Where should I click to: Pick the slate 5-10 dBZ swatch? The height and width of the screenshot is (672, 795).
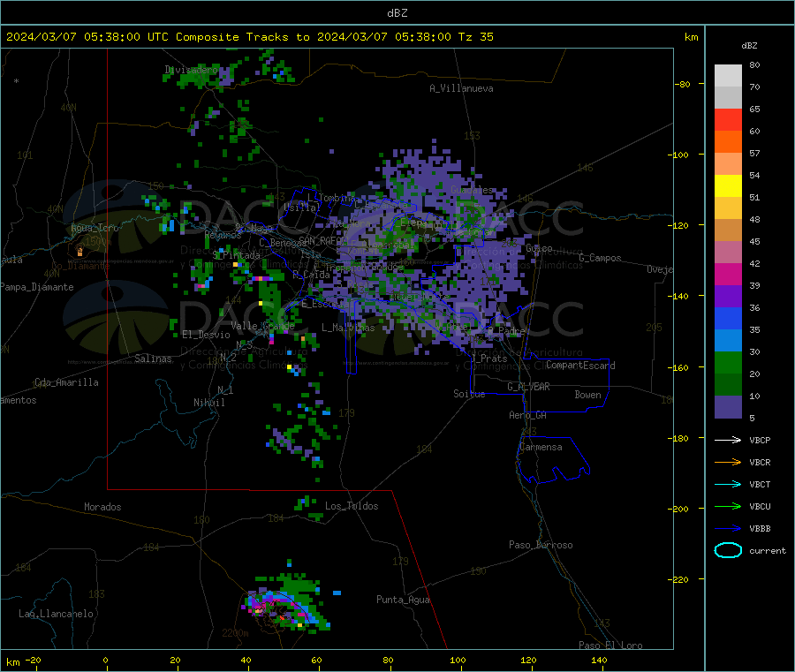(728, 407)
